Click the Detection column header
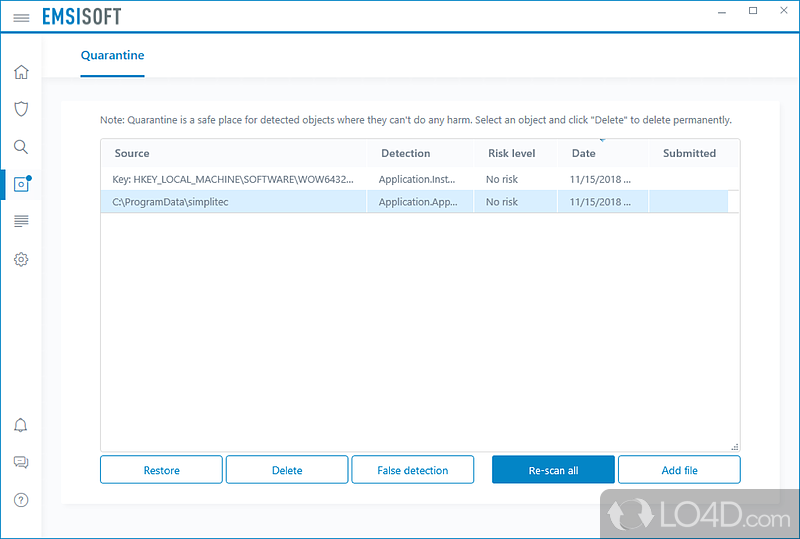Image resolution: width=800 pixels, height=539 pixels. tap(405, 153)
